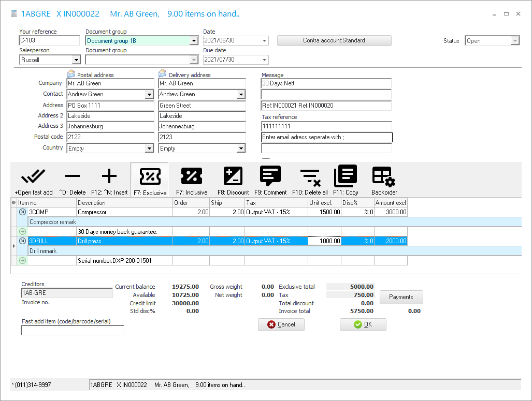532x401 pixels.
Task: Open the postal Country dropdown
Action: tap(149, 148)
